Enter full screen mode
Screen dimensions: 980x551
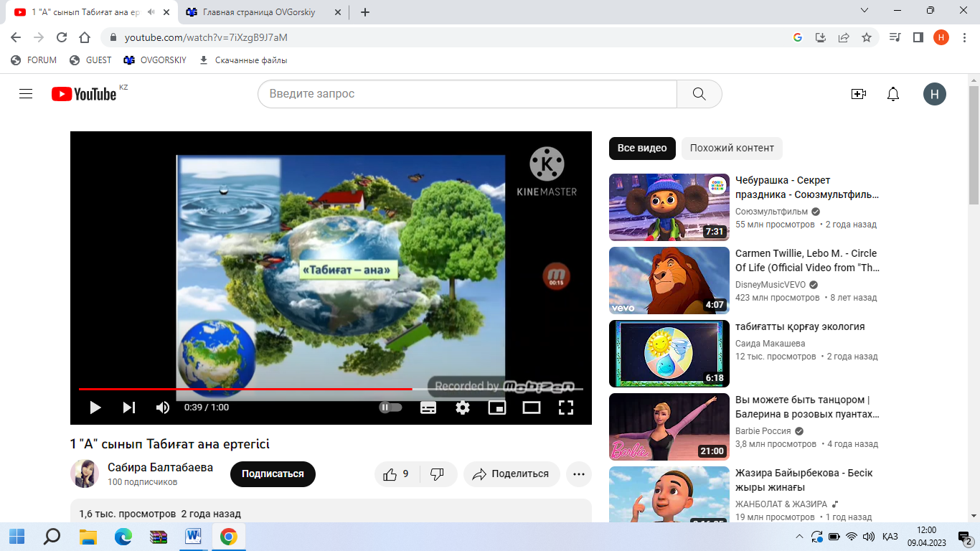[566, 408]
